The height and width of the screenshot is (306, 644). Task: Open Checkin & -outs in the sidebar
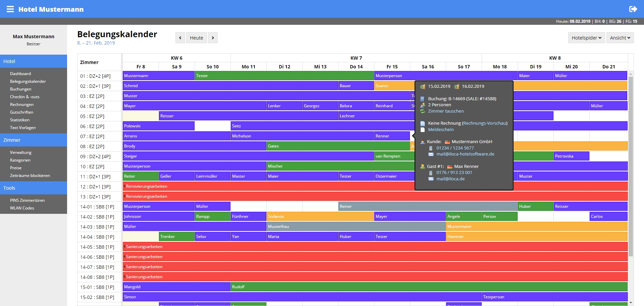[25, 97]
